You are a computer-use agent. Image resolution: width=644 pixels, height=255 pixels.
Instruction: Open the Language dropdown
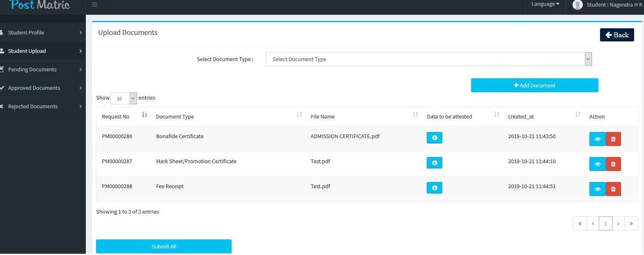[545, 4]
